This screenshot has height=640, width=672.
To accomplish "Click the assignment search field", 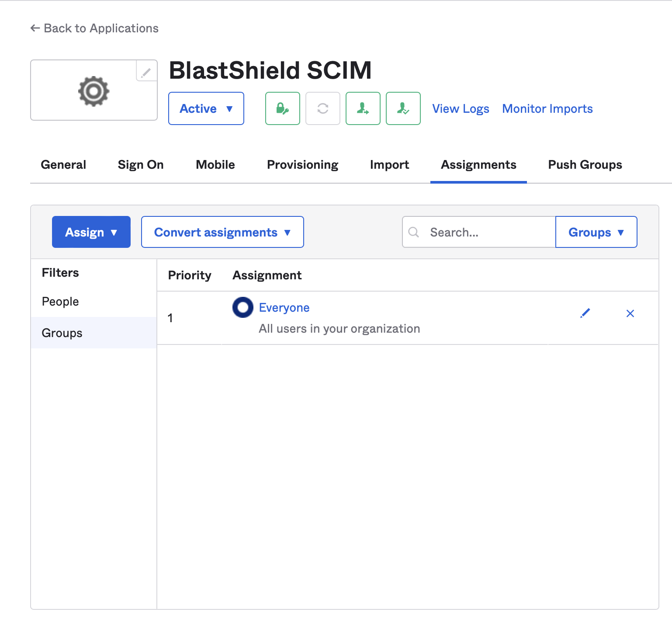I will click(x=481, y=232).
